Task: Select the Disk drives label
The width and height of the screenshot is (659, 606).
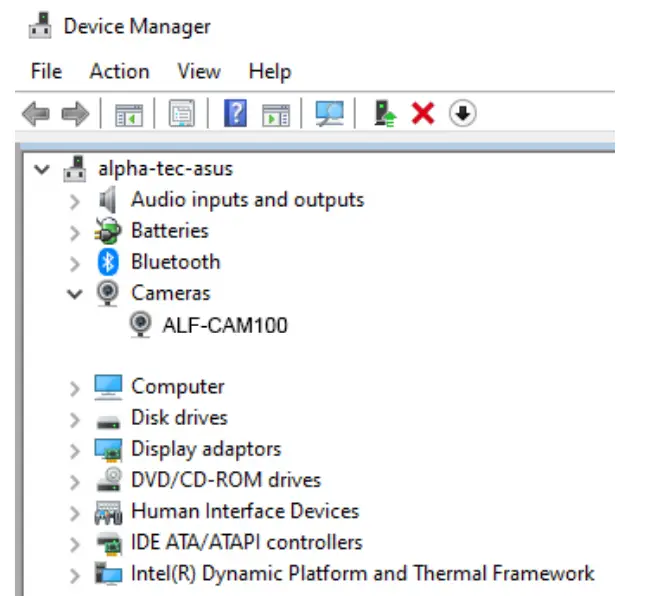Action: 179,418
